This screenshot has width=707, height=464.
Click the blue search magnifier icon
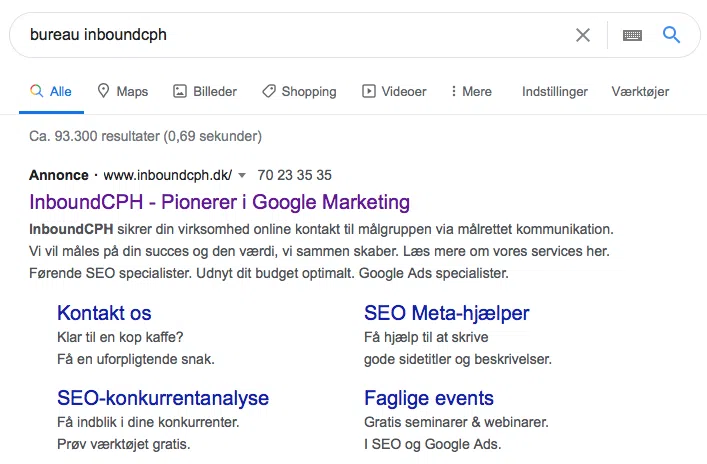click(x=671, y=35)
